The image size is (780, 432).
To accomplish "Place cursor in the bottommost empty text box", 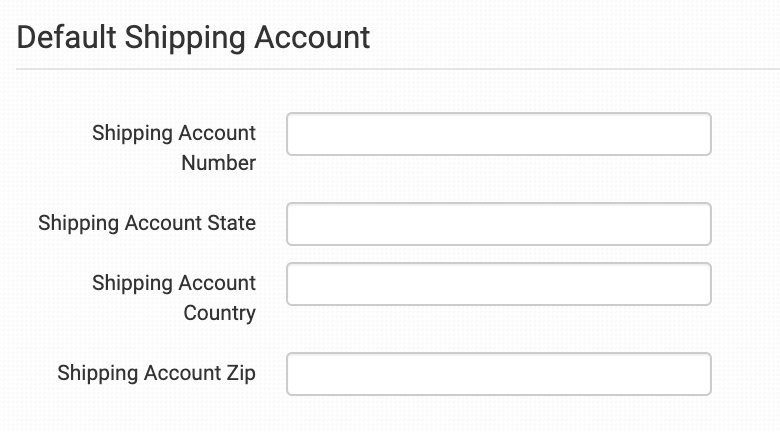I will [x=498, y=374].
